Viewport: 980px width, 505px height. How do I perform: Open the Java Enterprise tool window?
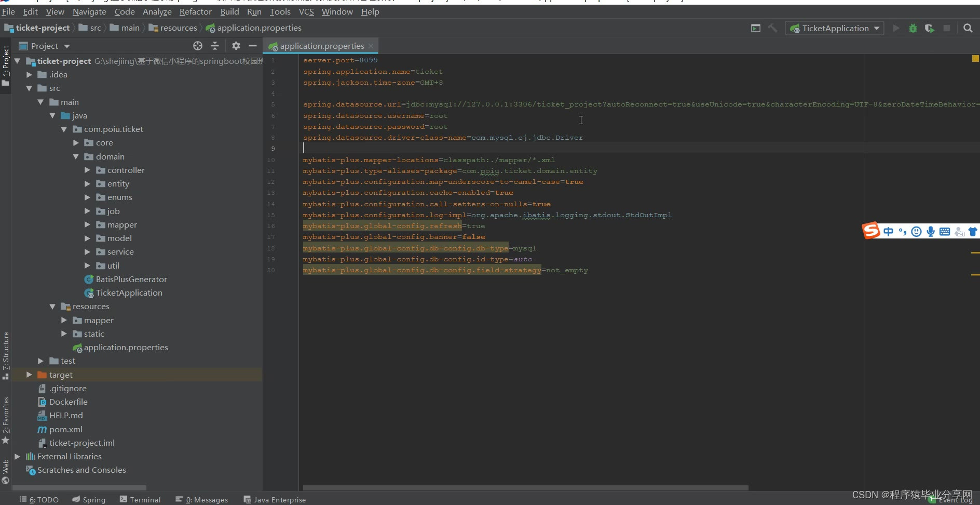[x=275, y=499]
